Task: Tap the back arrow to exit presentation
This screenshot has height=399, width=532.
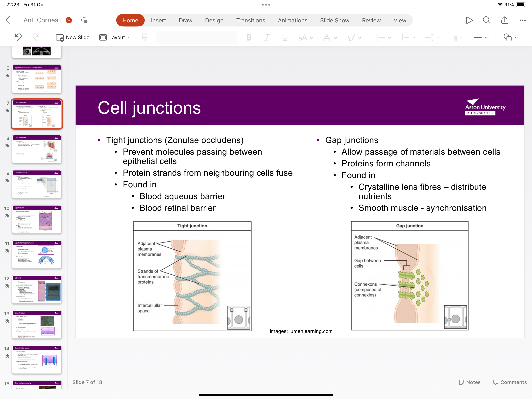Action: tap(8, 20)
